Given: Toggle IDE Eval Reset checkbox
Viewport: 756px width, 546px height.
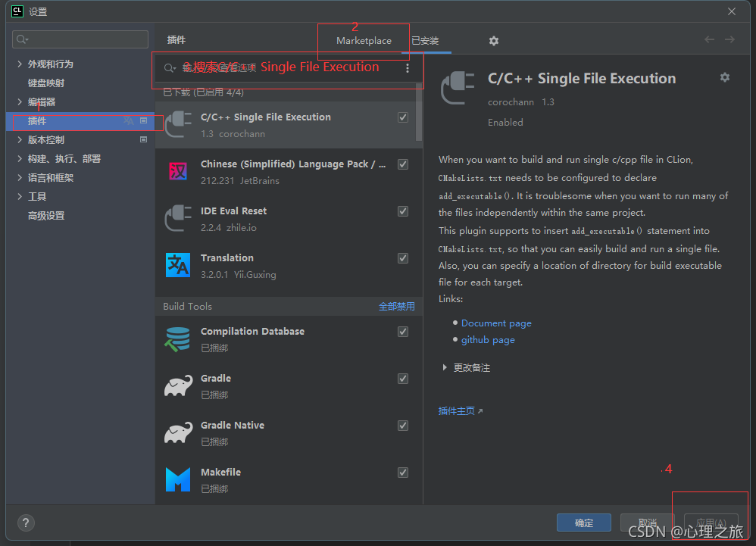Looking at the screenshot, I should coord(403,211).
